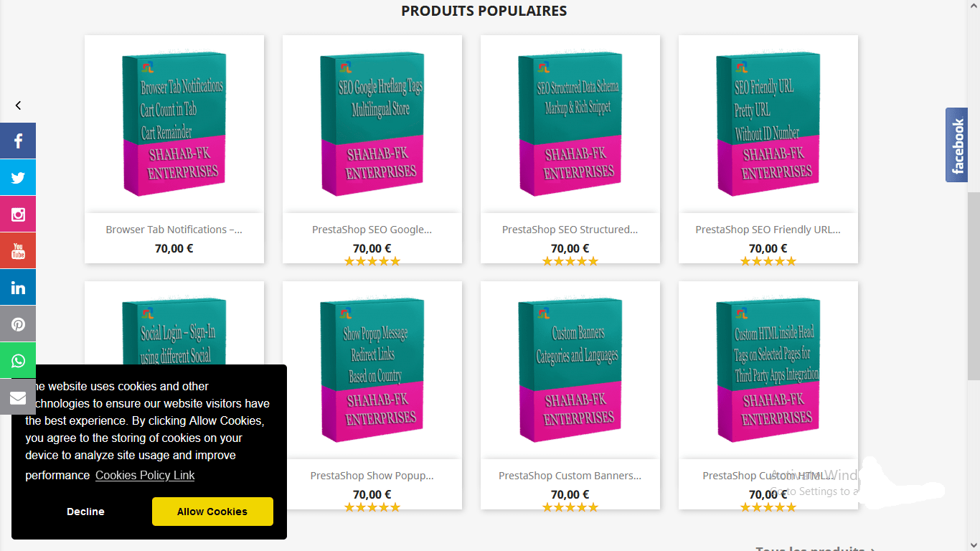This screenshot has width=980, height=551.
Task: Click the Pinterest share icon
Action: (x=18, y=324)
